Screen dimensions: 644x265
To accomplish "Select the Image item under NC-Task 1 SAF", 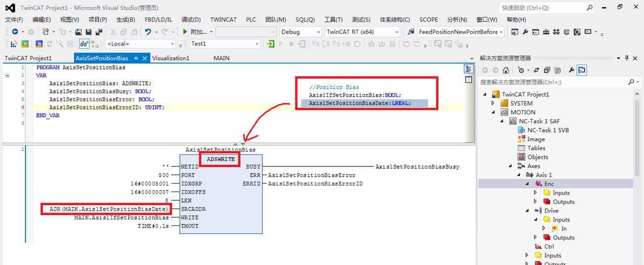I will point(536,139).
